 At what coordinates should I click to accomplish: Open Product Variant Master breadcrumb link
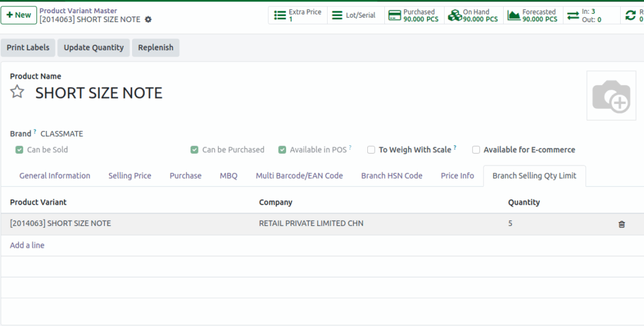[x=78, y=11]
